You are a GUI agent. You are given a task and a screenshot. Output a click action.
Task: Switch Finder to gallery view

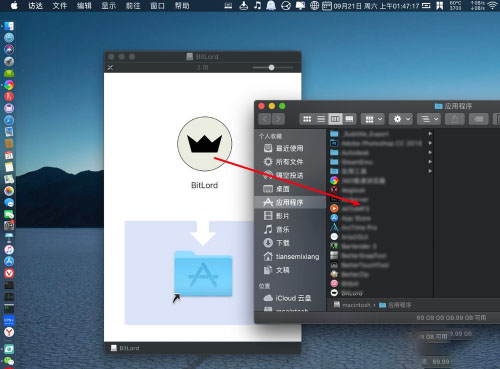pos(349,119)
